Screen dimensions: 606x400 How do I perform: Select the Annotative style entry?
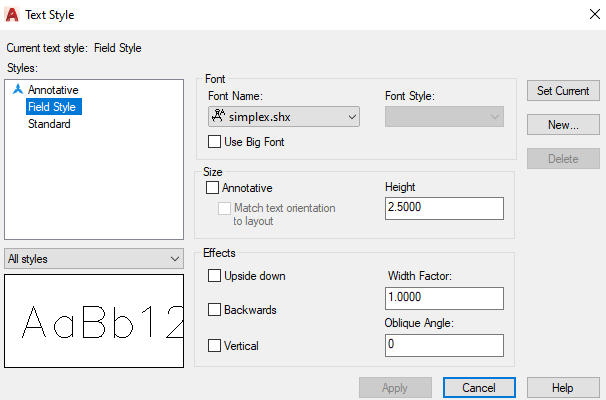53,90
